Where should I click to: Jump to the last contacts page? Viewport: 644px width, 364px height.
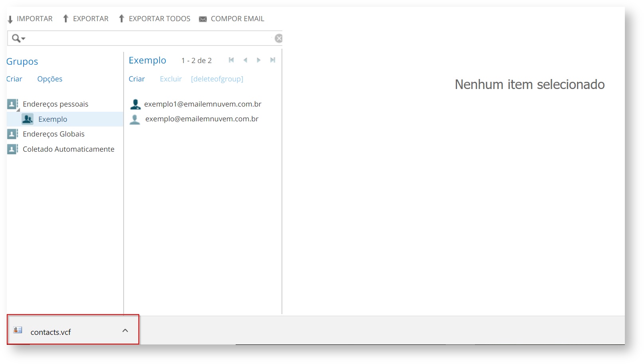[x=273, y=60]
